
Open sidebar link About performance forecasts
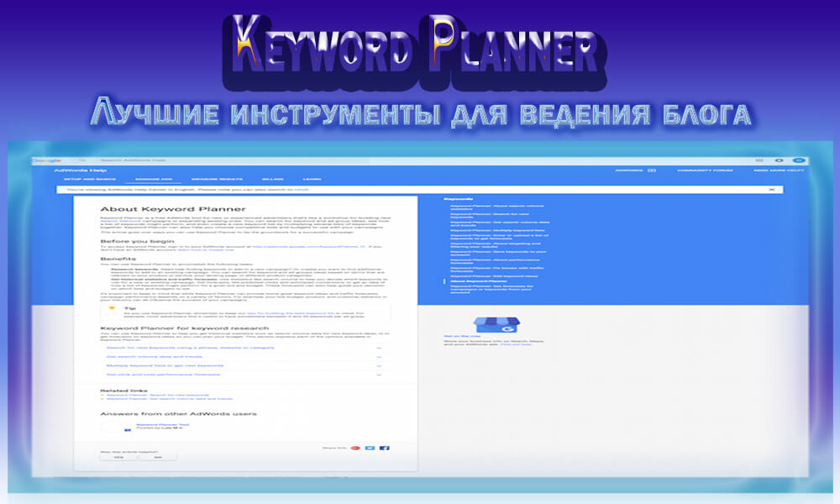[495, 261]
